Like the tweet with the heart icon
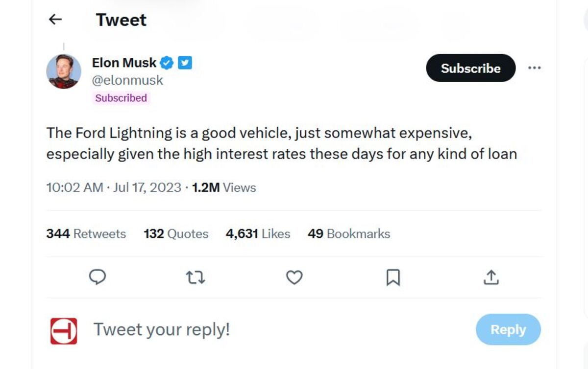588x369 pixels. 294,278
